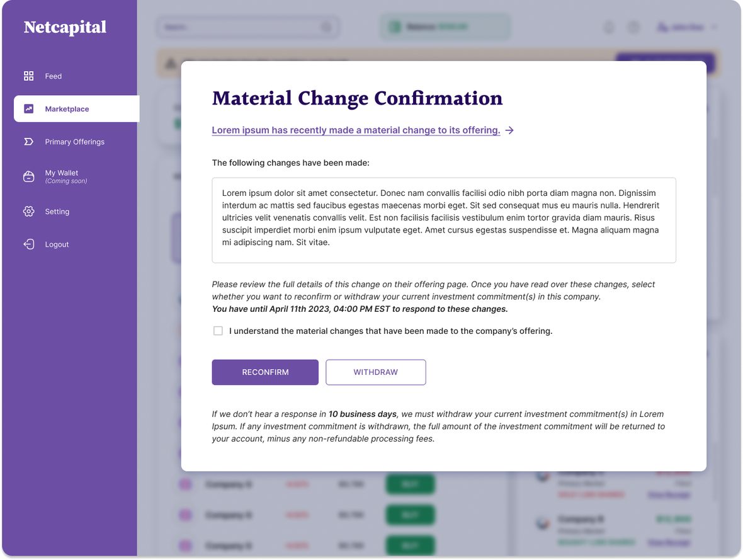This screenshot has width=743, height=560.
Task: Select Marketplace in the sidebar
Action: pos(76,108)
